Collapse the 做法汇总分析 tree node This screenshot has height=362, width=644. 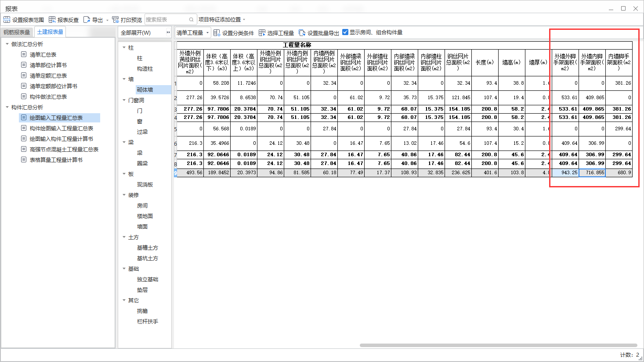point(7,44)
